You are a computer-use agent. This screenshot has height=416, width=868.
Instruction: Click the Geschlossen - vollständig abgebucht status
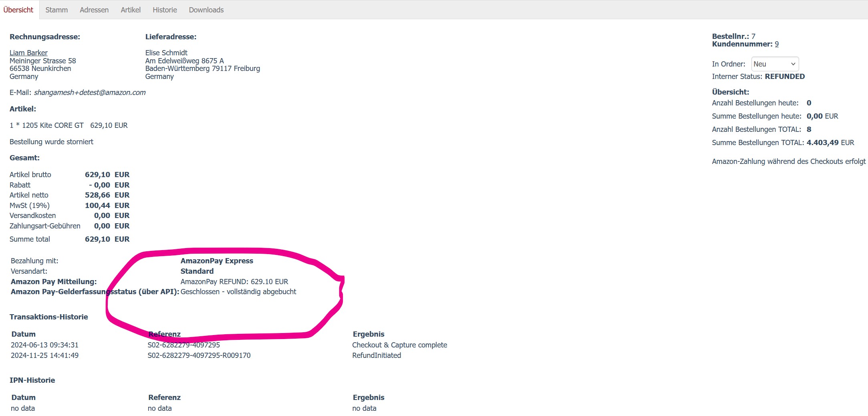point(238,292)
